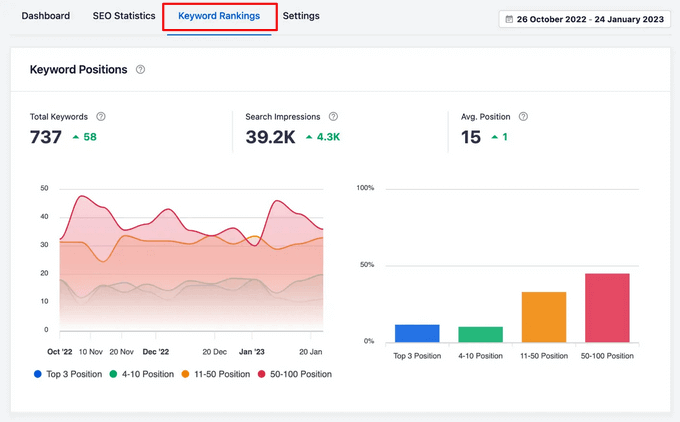Image resolution: width=680 pixels, height=422 pixels.
Task: Click the orange 11-50 Position bar
Action: pos(544,317)
